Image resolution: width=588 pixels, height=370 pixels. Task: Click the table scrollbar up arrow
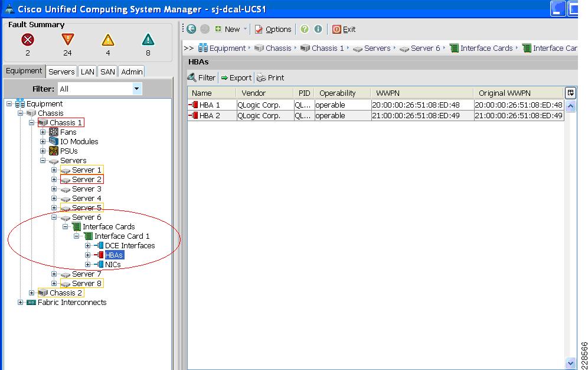coord(570,106)
